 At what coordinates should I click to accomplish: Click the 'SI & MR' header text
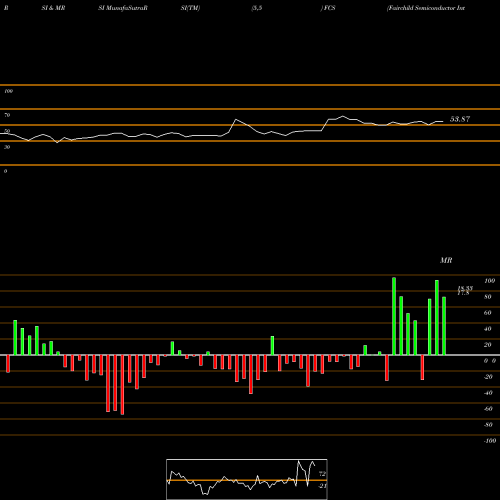pyautogui.click(x=53, y=8)
